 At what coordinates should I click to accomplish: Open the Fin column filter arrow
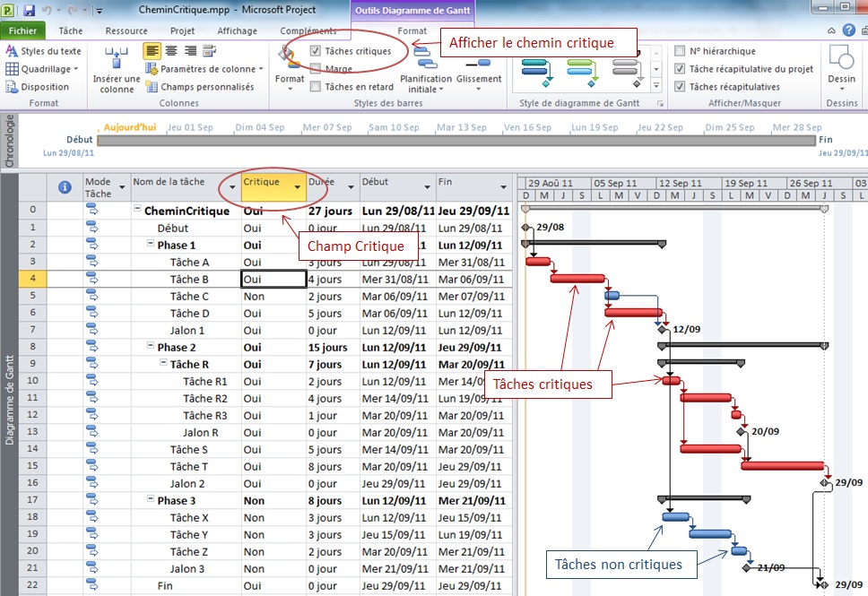[x=504, y=187]
